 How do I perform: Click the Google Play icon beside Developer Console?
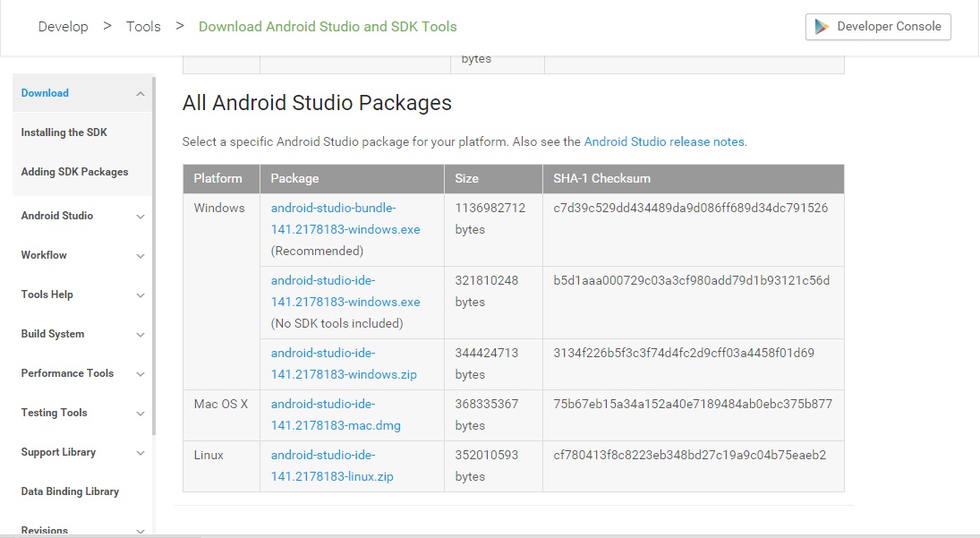820,26
